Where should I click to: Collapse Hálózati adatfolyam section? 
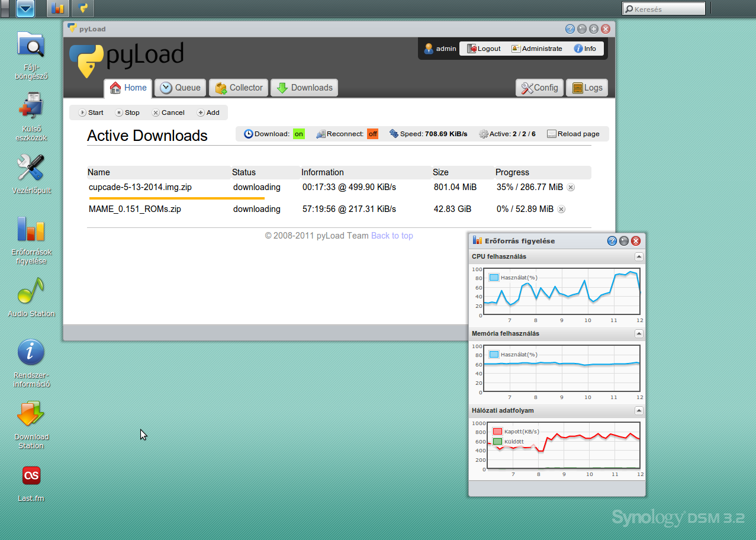pos(639,410)
